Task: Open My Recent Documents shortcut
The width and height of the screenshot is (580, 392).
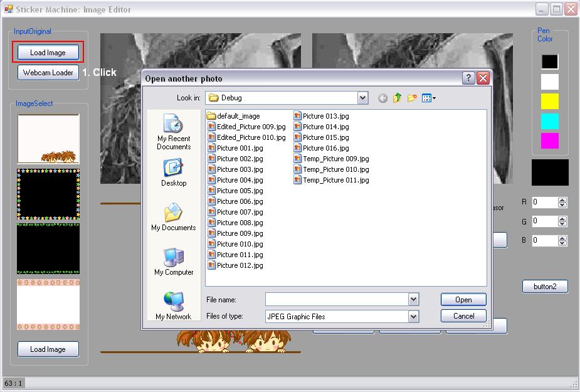Action: (x=174, y=132)
